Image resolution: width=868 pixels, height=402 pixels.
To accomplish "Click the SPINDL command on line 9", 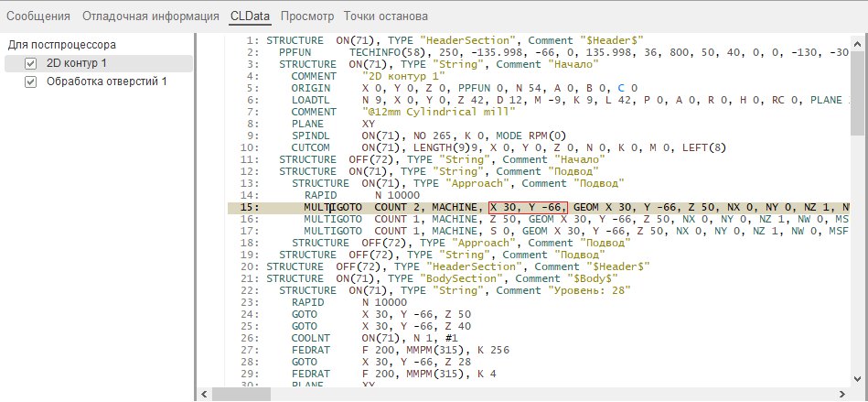I will click(x=310, y=136).
